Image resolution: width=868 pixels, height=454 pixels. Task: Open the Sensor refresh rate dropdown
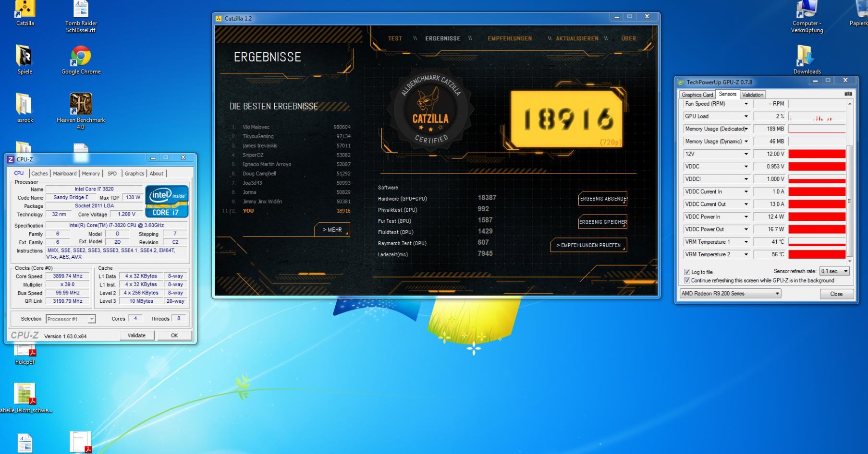834,272
